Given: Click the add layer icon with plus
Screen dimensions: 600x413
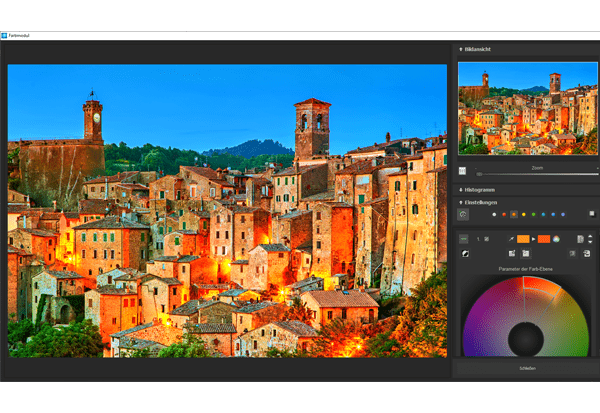Looking at the screenshot, I should [512, 253].
